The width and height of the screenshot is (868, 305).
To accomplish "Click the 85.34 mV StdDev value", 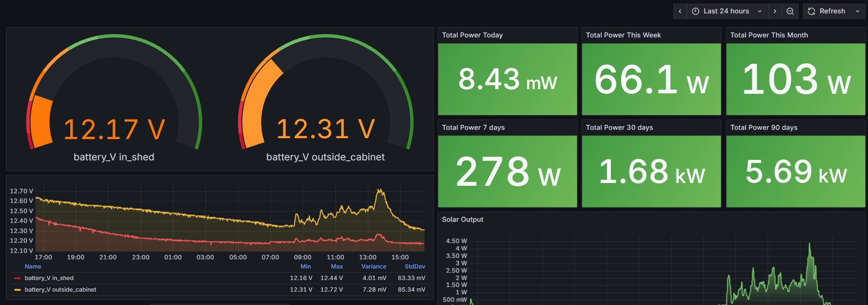I will click(412, 290).
